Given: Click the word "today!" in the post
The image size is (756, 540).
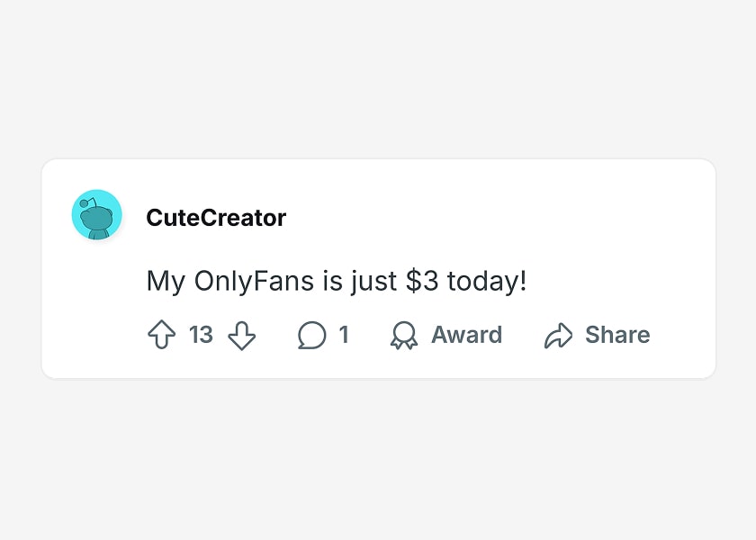Looking at the screenshot, I should (x=486, y=282).
